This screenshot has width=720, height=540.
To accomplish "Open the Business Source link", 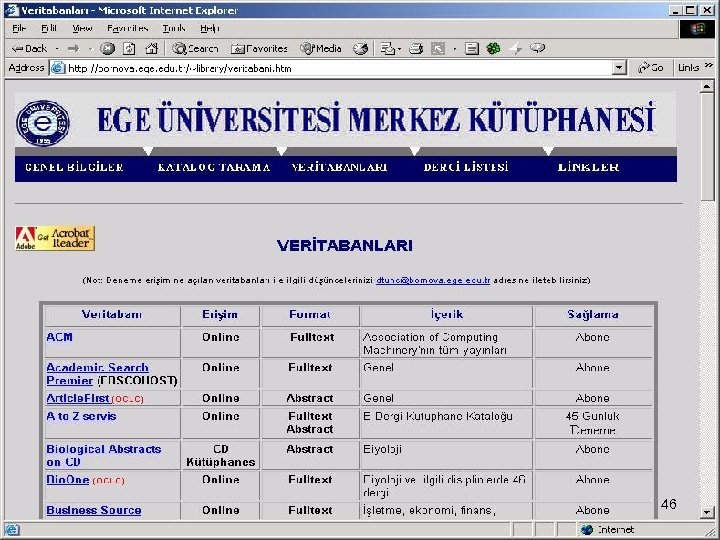I will pyautogui.click(x=94, y=510).
